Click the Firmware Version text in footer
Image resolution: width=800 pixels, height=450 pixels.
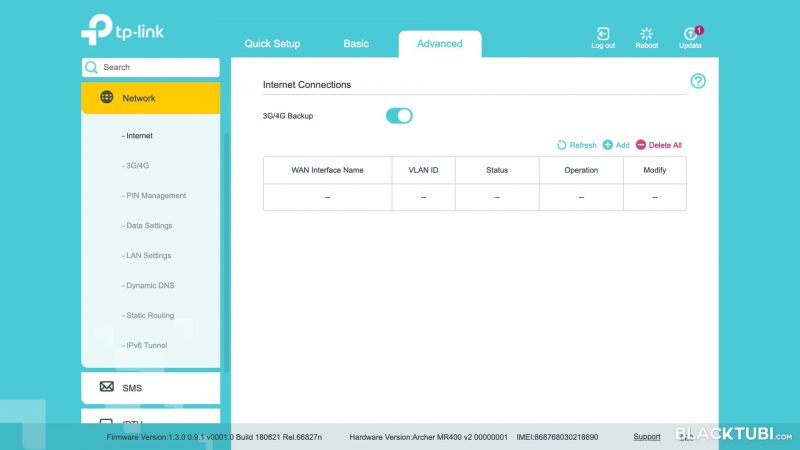214,437
